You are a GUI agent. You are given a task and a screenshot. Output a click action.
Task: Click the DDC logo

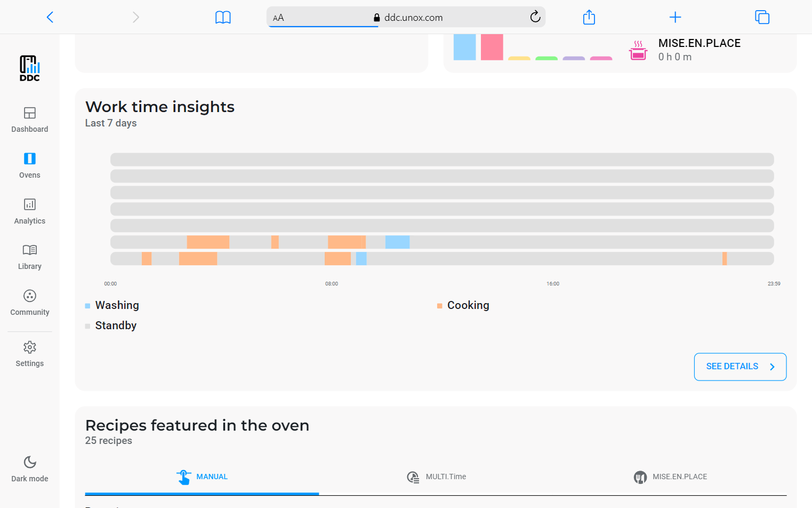pyautogui.click(x=30, y=68)
